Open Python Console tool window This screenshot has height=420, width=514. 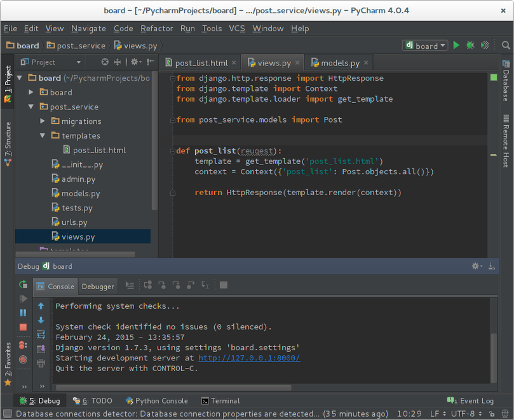click(157, 401)
